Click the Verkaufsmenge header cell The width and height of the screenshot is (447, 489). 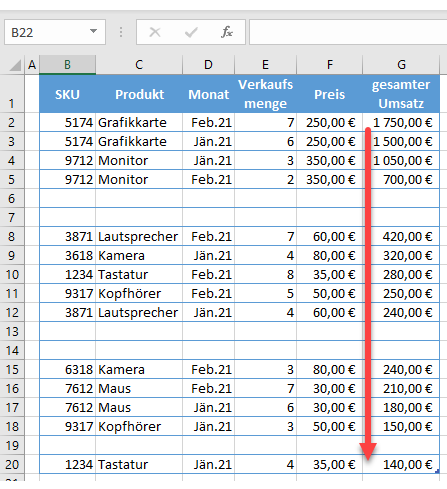tap(265, 94)
